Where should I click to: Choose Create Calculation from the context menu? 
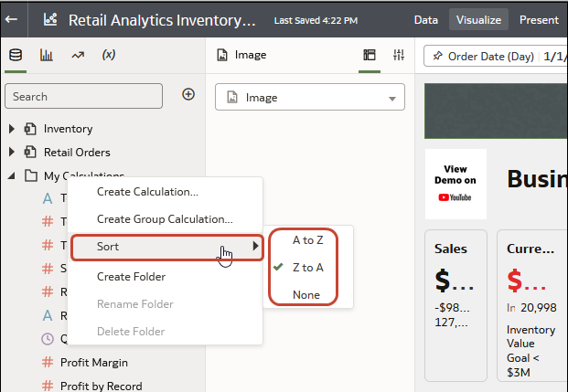pyautogui.click(x=147, y=192)
